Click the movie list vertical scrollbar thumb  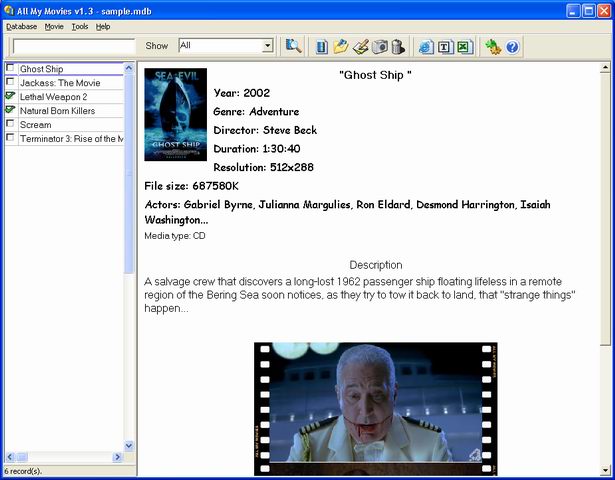(129, 174)
